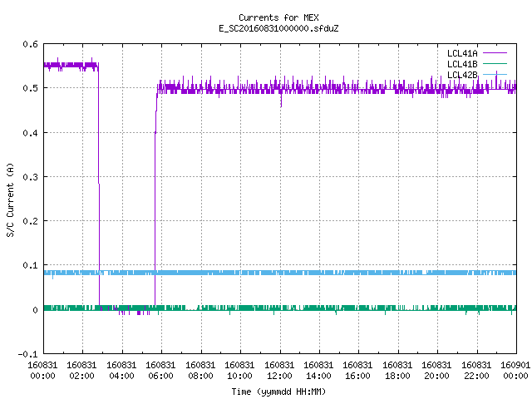The width and height of the screenshot is (532, 399).
Task: Click the y-axis label 'S/C Current (A)'
Action: pyautogui.click(x=11, y=199)
